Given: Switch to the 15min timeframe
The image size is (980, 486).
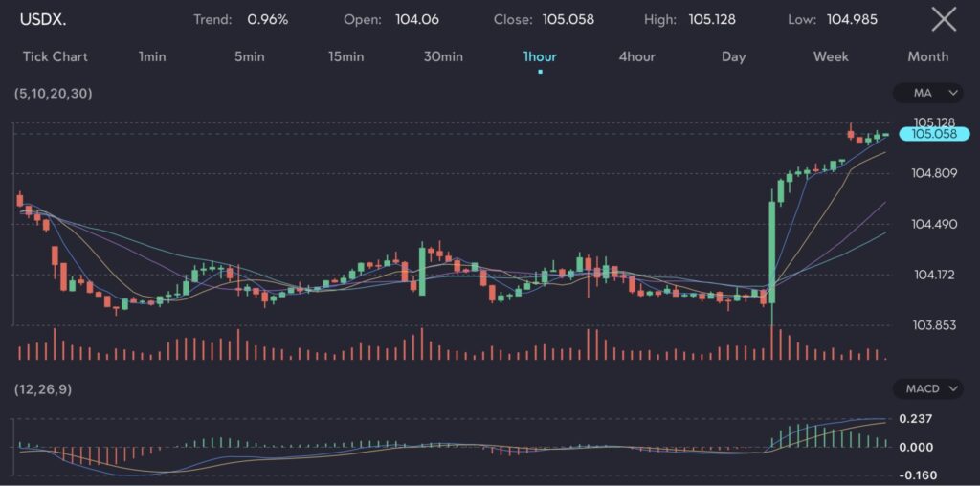Looking at the screenshot, I should click(345, 56).
